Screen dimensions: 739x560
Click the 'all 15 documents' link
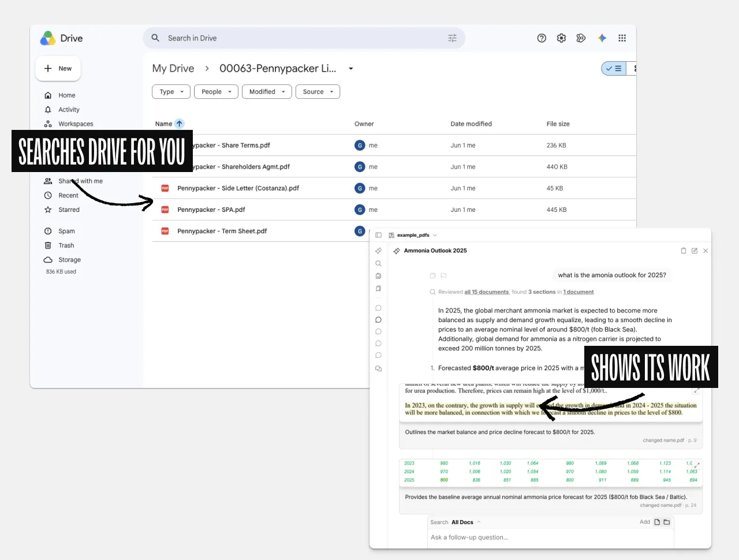pyautogui.click(x=487, y=292)
